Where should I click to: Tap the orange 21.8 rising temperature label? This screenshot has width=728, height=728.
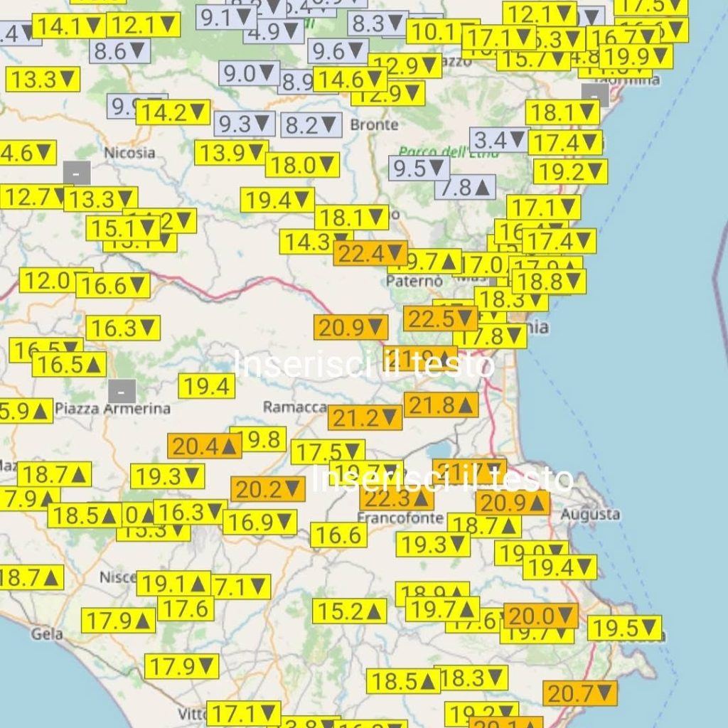[441, 405]
